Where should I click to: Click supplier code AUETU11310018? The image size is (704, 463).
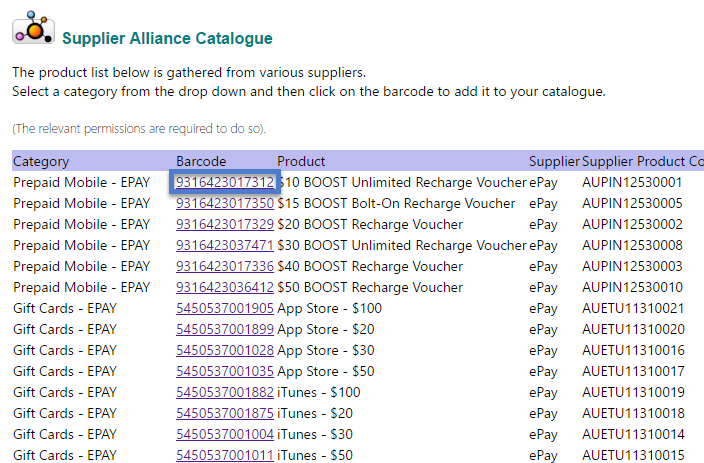pyautogui.click(x=633, y=413)
